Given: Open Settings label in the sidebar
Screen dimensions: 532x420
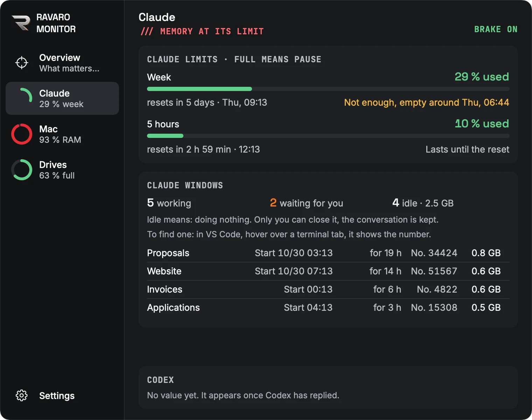Looking at the screenshot, I should [57, 395].
